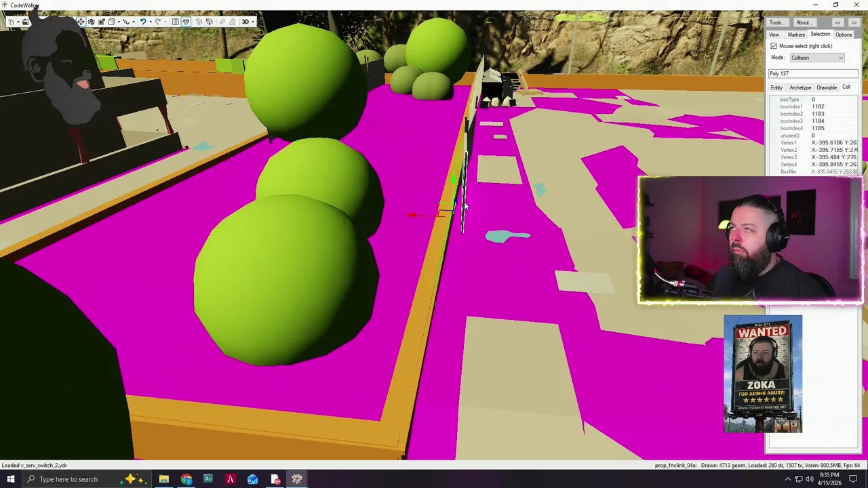Image resolution: width=868 pixels, height=488 pixels.
Task: Click the taskbar search box
Action: pyautogui.click(x=87, y=479)
